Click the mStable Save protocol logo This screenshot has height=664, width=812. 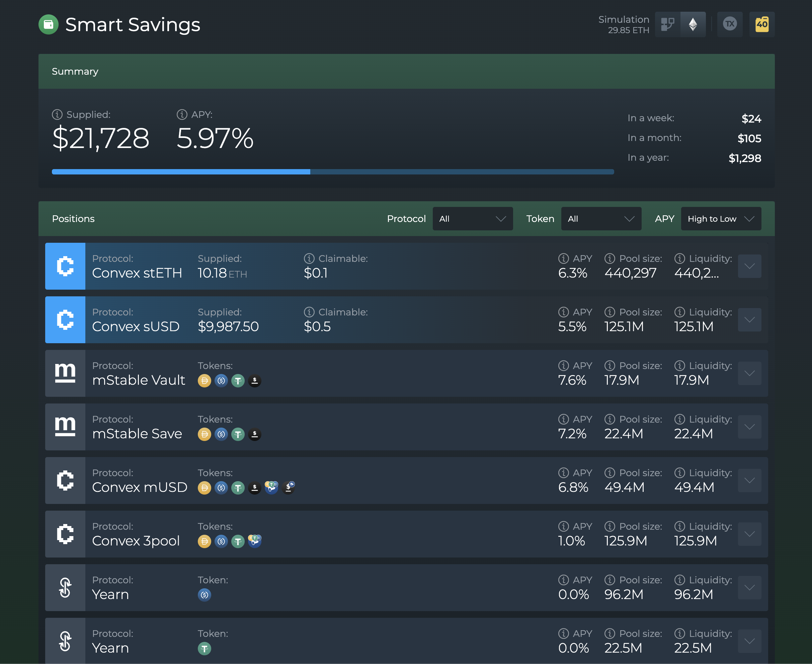(x=65, y=427)
